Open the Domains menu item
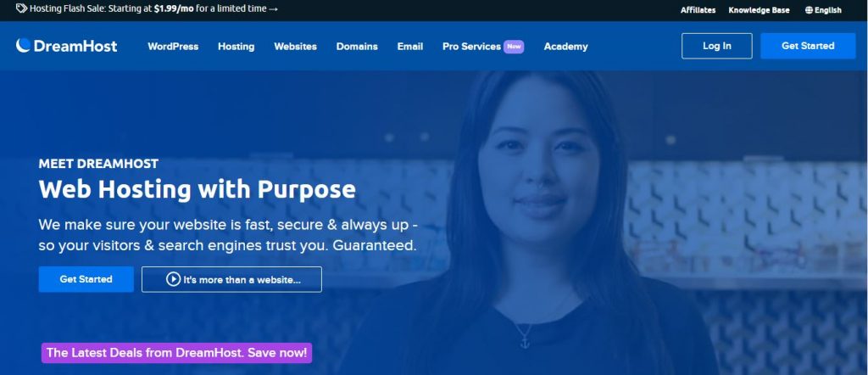Image resolution: width=868 pixels, height=375 pixels. [x=357, y=47]
